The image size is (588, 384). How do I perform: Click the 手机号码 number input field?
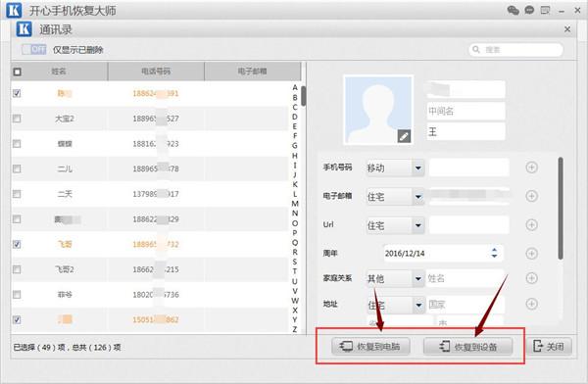[469, 168]
